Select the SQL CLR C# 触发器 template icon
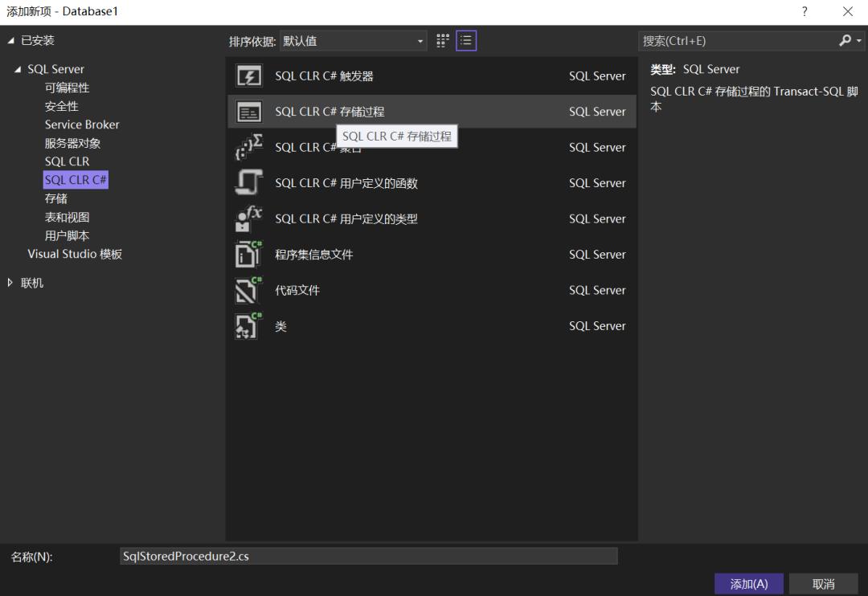The image size is (868, 596). coord(248,76)
